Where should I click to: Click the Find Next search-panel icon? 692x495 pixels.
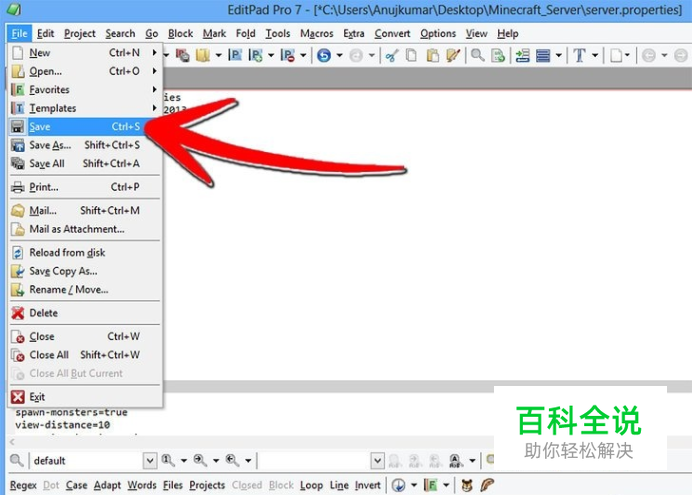point(200,461)
